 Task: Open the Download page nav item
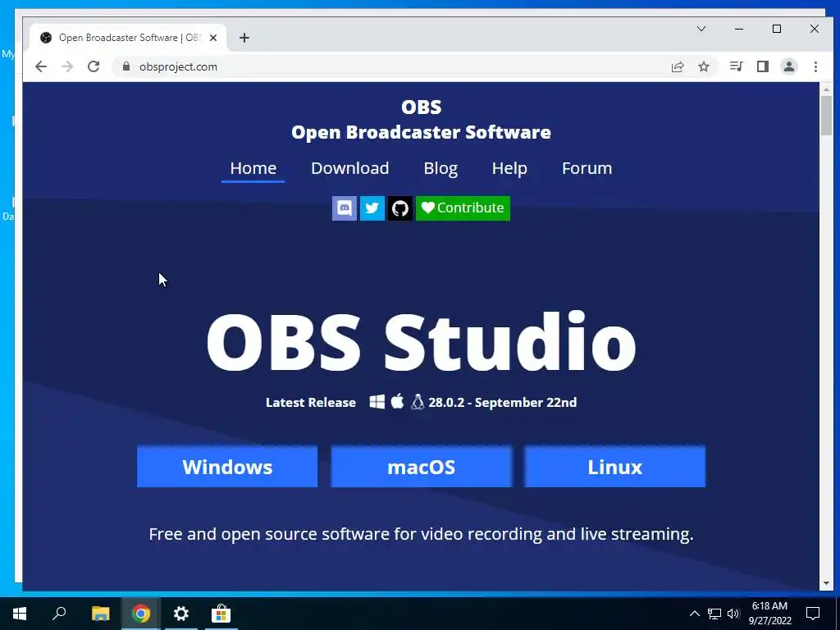point(349,168)
